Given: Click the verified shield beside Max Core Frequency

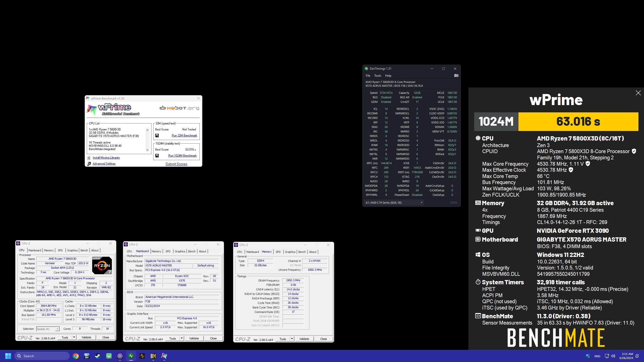Looking at the screenshot, I should [x=588, y=164].
